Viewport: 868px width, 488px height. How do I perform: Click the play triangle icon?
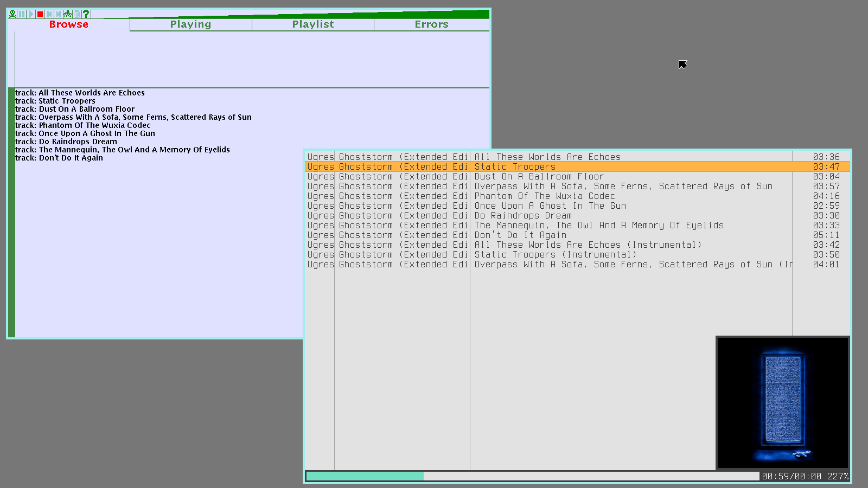[31, 14]
